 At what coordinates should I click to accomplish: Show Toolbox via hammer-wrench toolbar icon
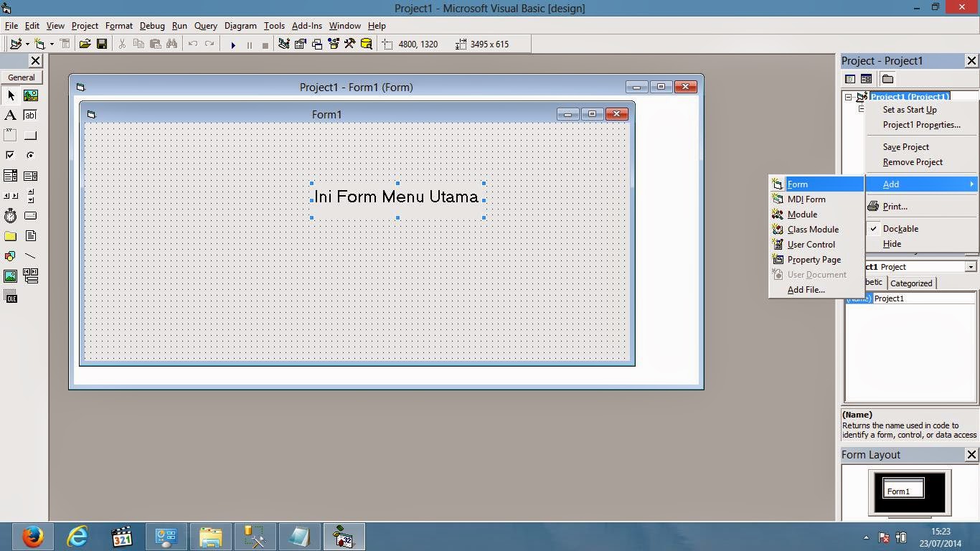[x=349, y=44]
